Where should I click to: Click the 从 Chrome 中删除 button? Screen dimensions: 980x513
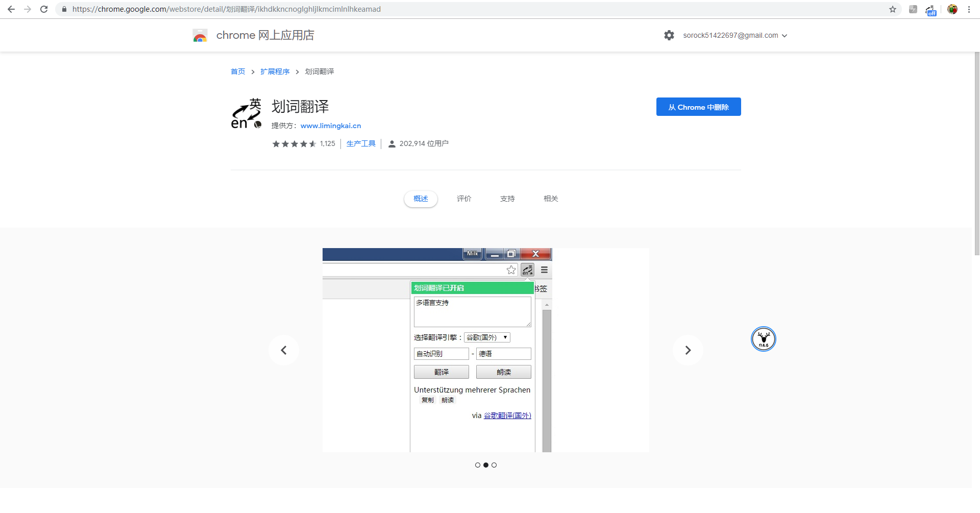click(x=699, y=107)
